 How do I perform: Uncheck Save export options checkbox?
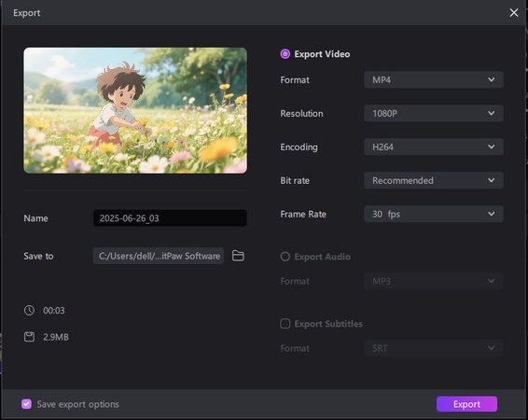point(27,404)
